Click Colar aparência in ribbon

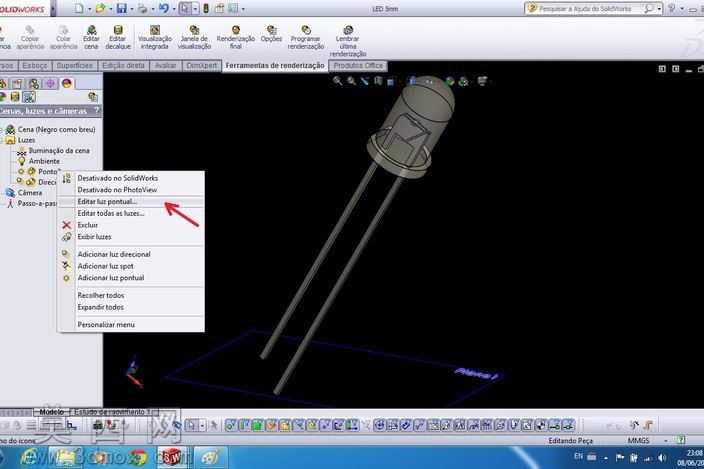point(64,37)
